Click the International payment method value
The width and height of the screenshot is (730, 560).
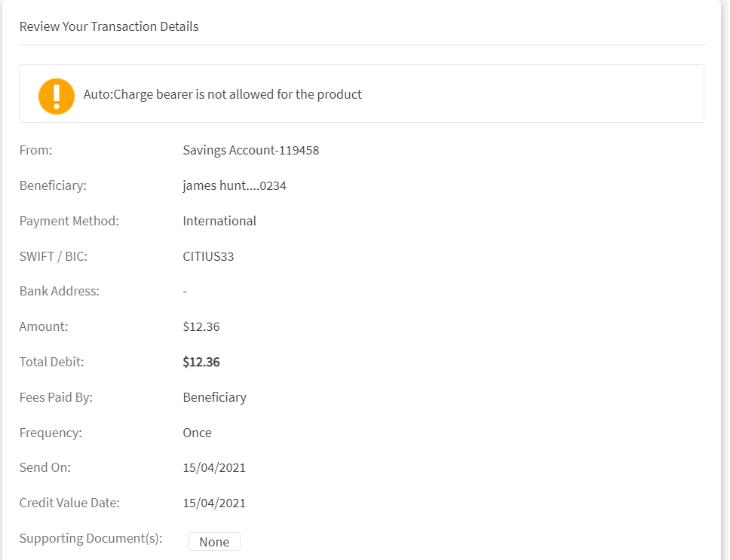(219, 221)
